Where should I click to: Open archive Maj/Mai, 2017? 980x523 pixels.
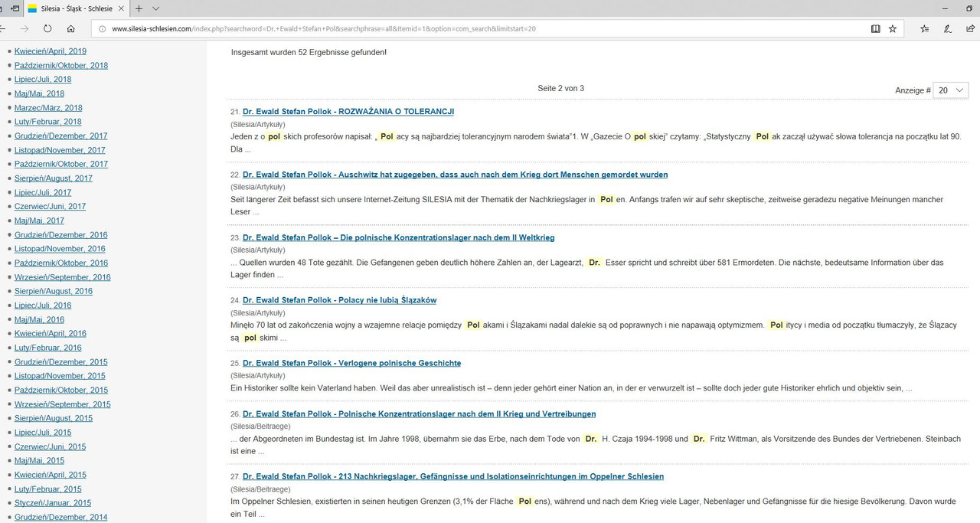39,221
